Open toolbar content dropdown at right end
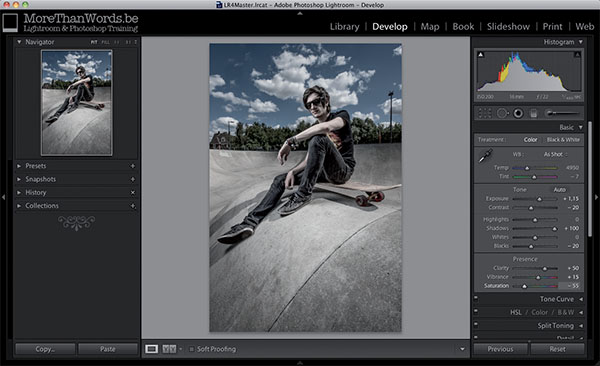The width and height of the screenshot is (600, 366). [462, 349]
